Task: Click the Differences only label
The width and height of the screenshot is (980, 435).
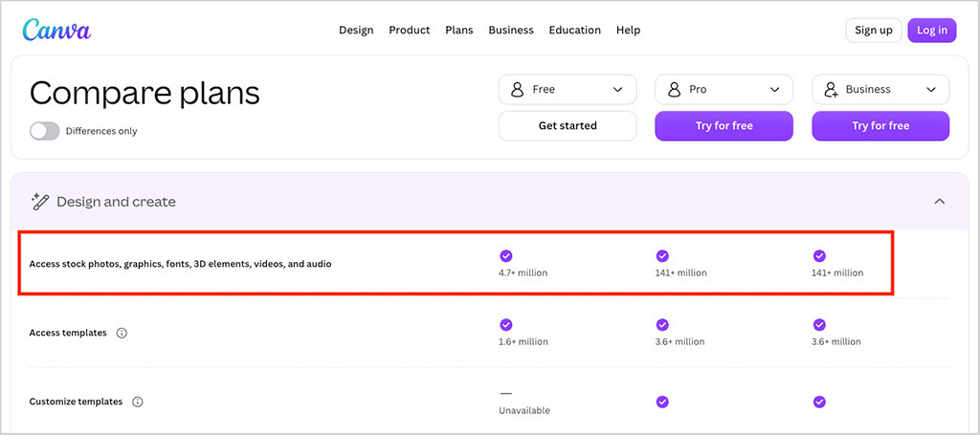Action: [101, 131]
